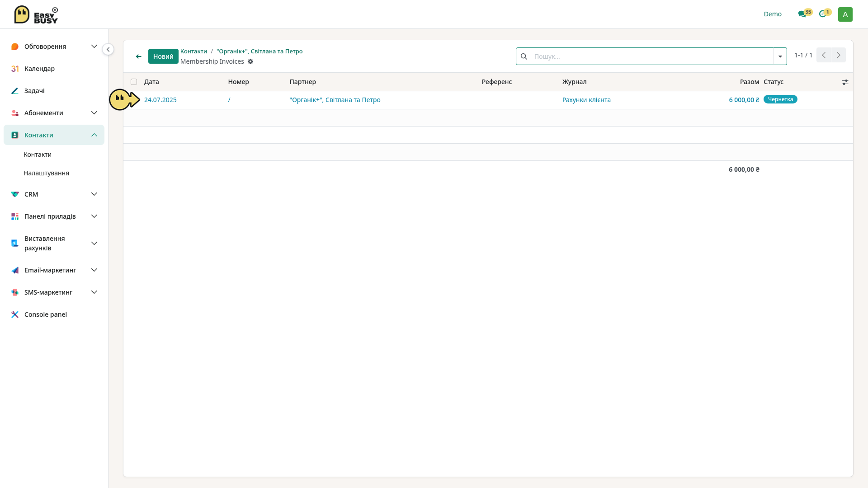The width and height of the screenshot is (868, 488).
Task: Click the green user avatar A
Action: (x=845, y=14)
